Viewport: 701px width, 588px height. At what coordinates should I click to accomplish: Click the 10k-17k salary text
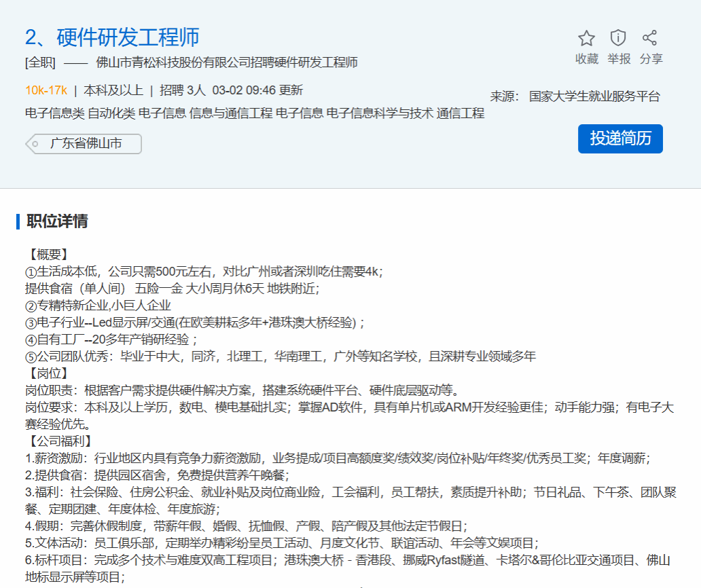46,90
